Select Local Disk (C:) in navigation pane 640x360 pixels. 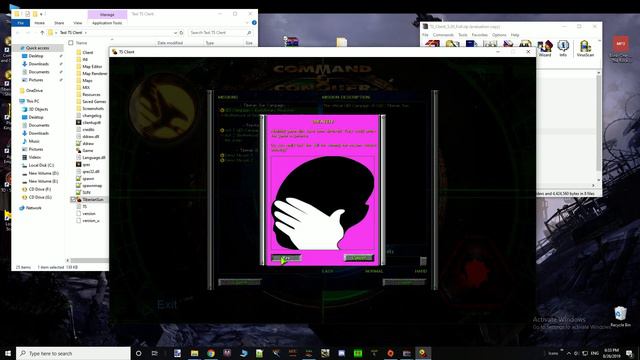coord(41,165)
